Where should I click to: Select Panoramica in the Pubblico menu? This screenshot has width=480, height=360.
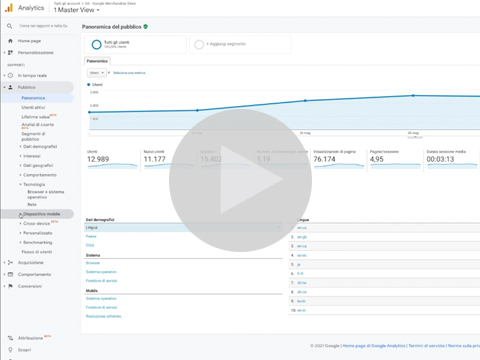click(x=33, y=98)
